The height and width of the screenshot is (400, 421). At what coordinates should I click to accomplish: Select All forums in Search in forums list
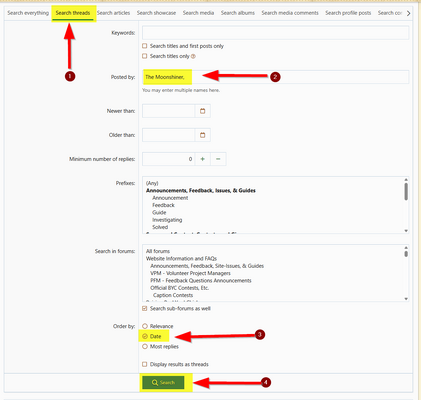click(x=158, y=251)
